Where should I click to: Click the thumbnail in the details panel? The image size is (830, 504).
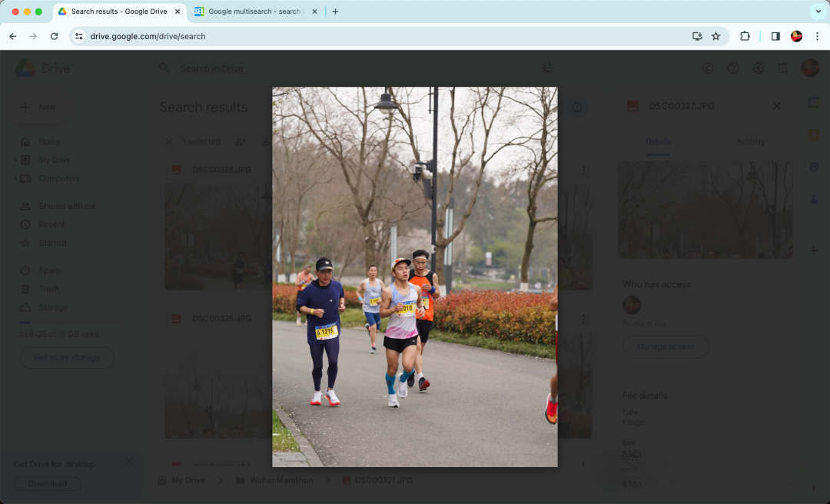coord(705,210)
